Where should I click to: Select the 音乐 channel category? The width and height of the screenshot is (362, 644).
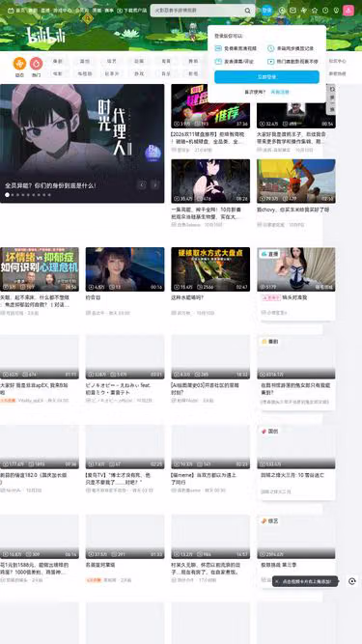click(166, 74)
